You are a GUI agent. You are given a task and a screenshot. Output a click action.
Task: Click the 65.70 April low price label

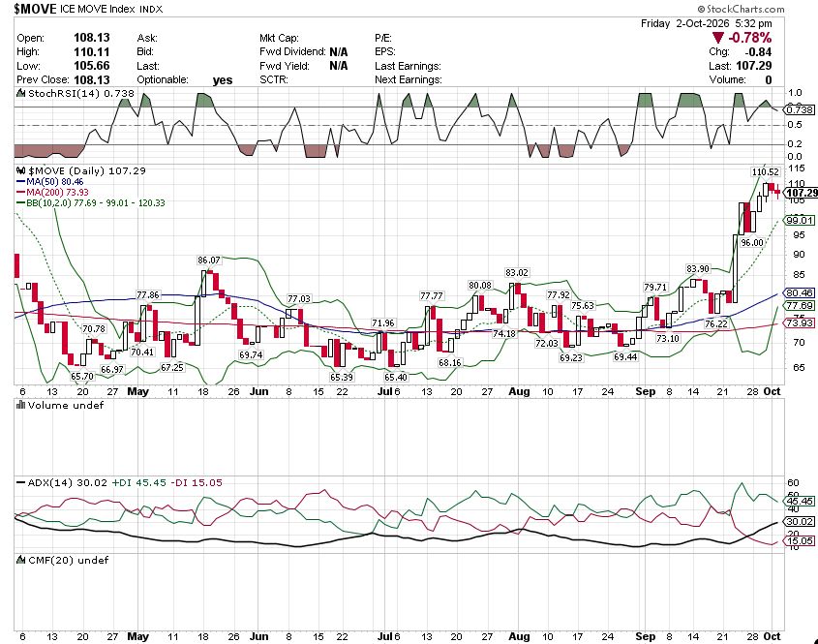pyautogui.click(x=82, y=376)
